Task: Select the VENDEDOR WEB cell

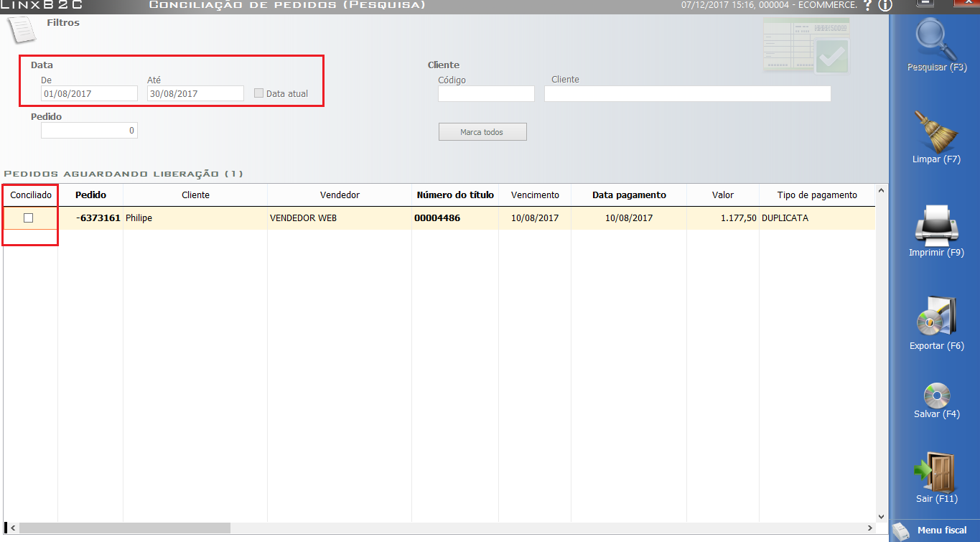Action: click(340, 218)
